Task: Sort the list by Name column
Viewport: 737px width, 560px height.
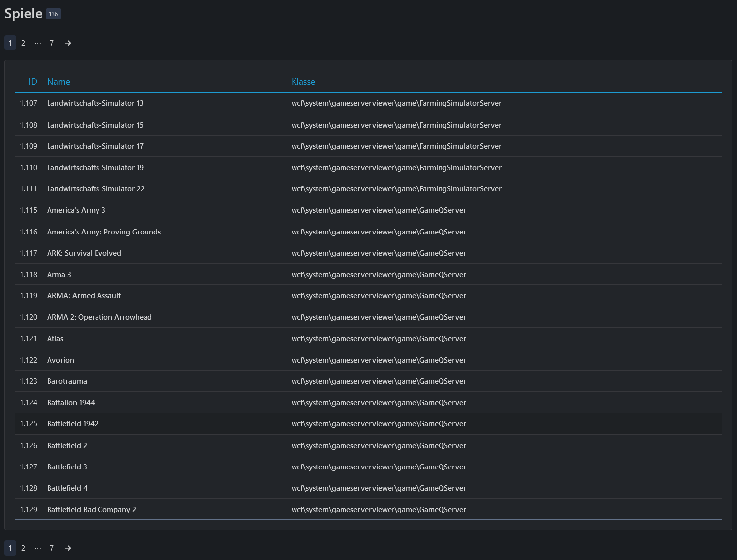Action: click(x=58, y=82)
